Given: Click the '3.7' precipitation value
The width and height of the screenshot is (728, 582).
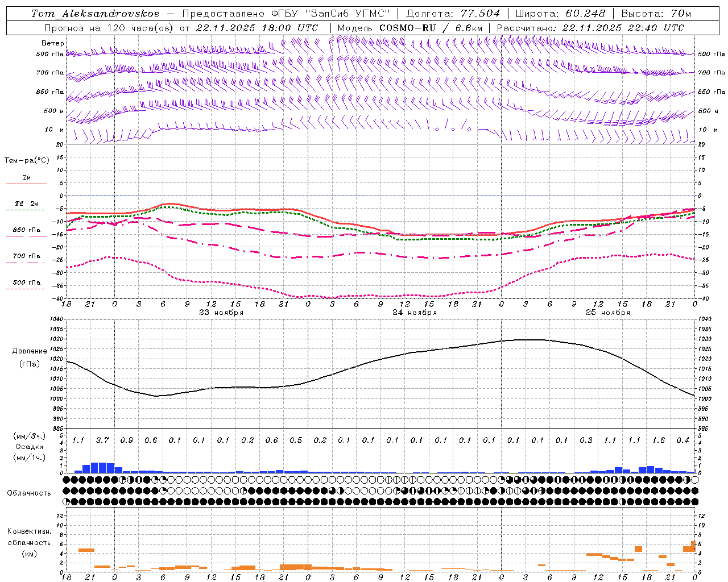Looking at the screenshot, I should point(102,440).
